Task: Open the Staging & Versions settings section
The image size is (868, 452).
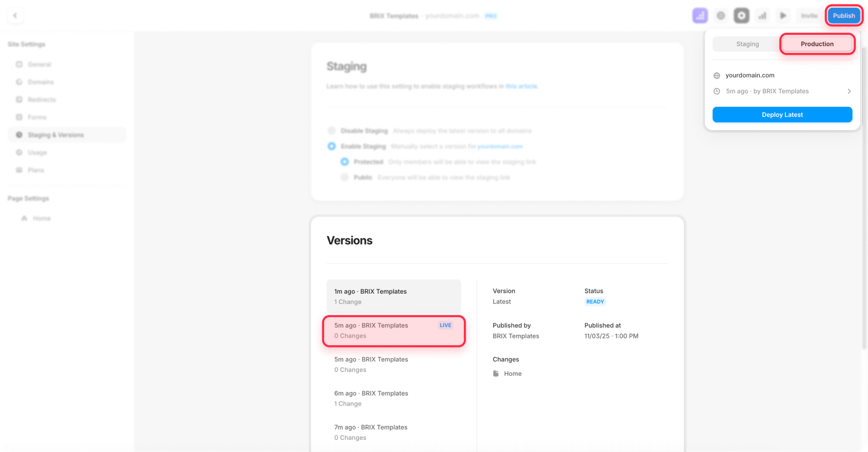Action: (x=56, y=134)
